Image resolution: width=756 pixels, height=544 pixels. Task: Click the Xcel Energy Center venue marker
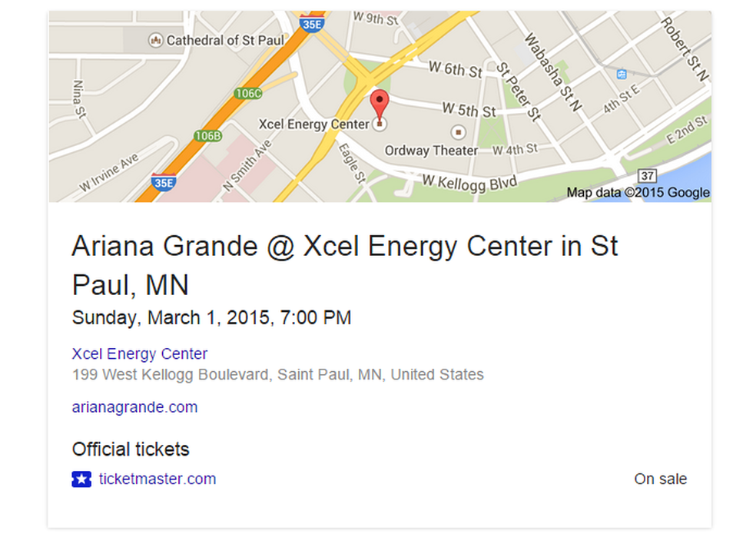pyautogui.click(x=379, y=124)
